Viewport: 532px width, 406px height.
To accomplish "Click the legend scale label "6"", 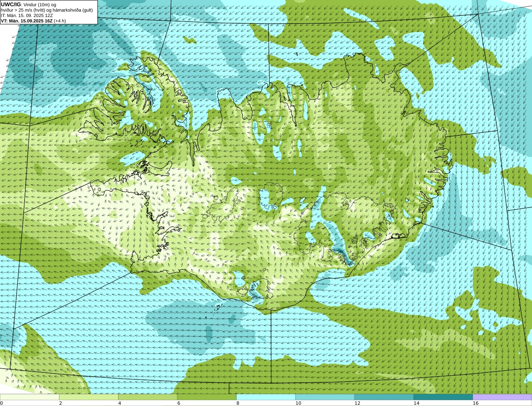I will pos(179,403).
